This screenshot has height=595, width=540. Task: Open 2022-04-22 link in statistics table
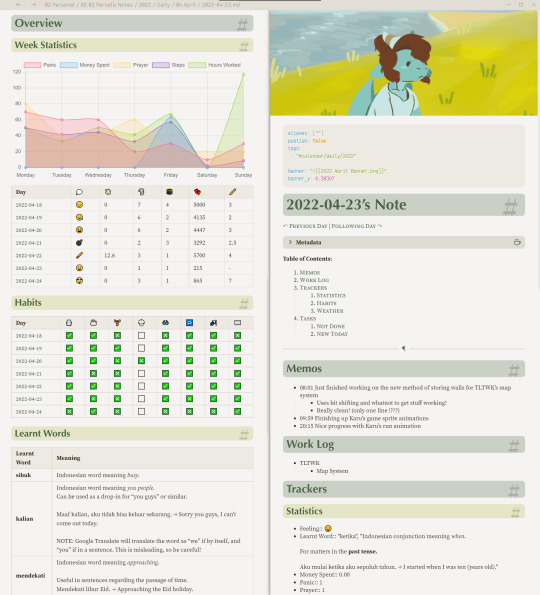tap(29, 256)
